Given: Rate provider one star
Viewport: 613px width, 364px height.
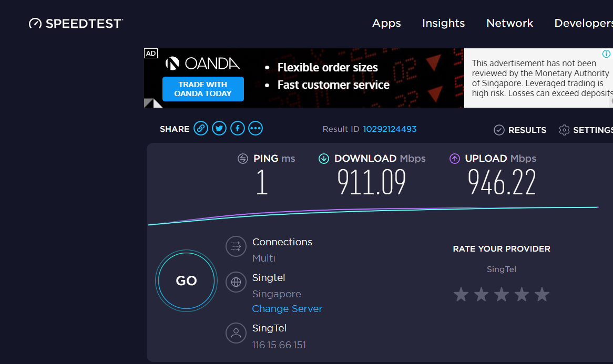Looking at the screenshot, I should [461, 295].
